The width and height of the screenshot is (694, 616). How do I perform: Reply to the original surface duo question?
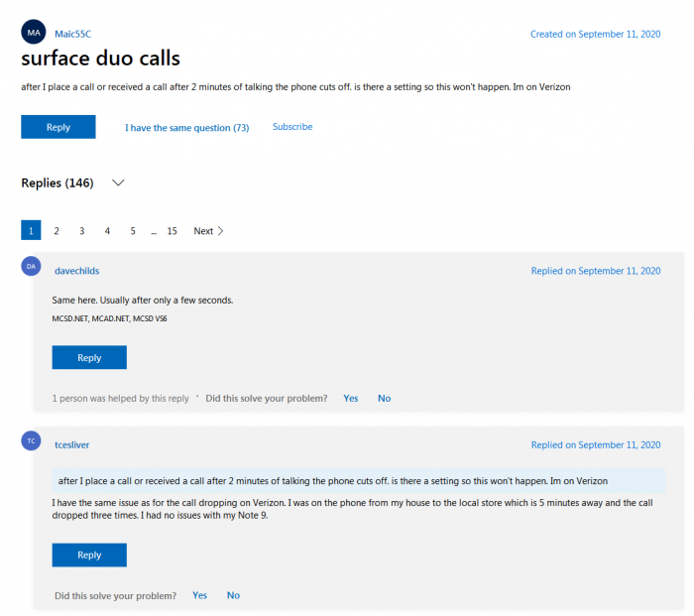click(x=58, y=127)
